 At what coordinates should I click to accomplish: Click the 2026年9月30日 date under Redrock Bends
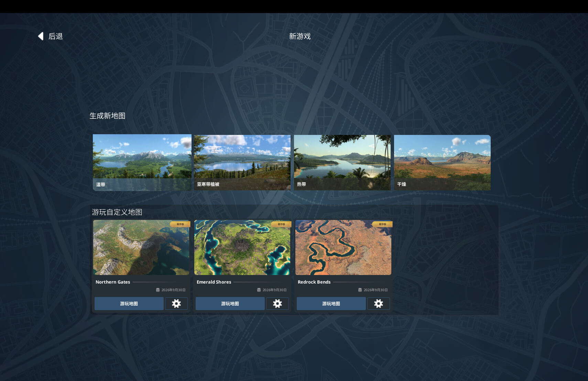tap(376, 290)
